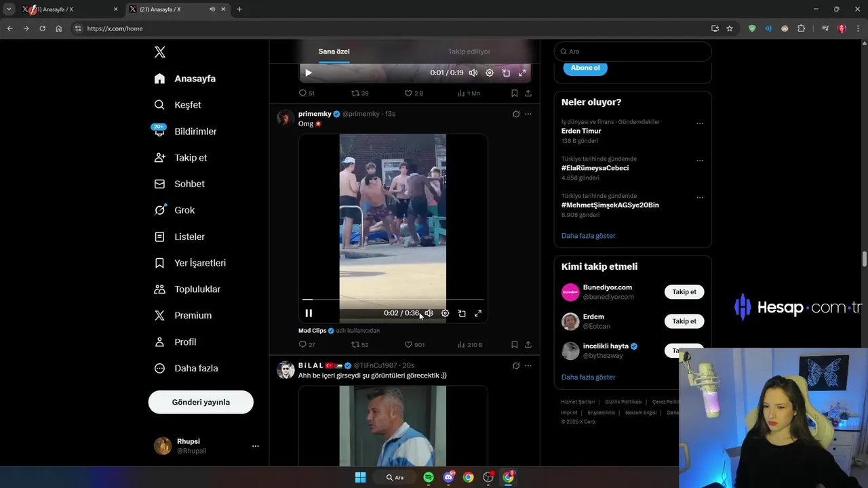Open Listeler from sidebar

pos(179,237)
